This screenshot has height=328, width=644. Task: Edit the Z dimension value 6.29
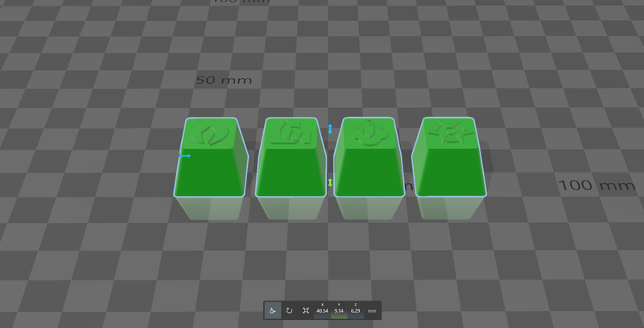tap(355, 311)
